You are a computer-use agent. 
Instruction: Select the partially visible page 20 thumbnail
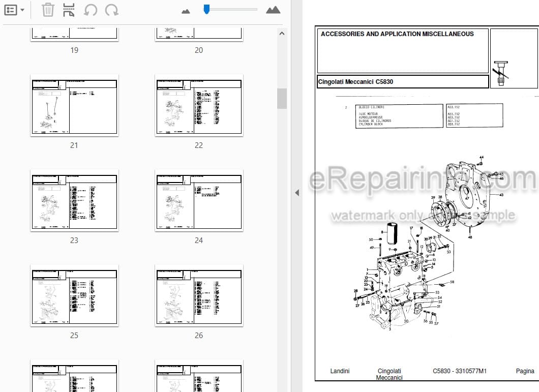tap(199, 34)
